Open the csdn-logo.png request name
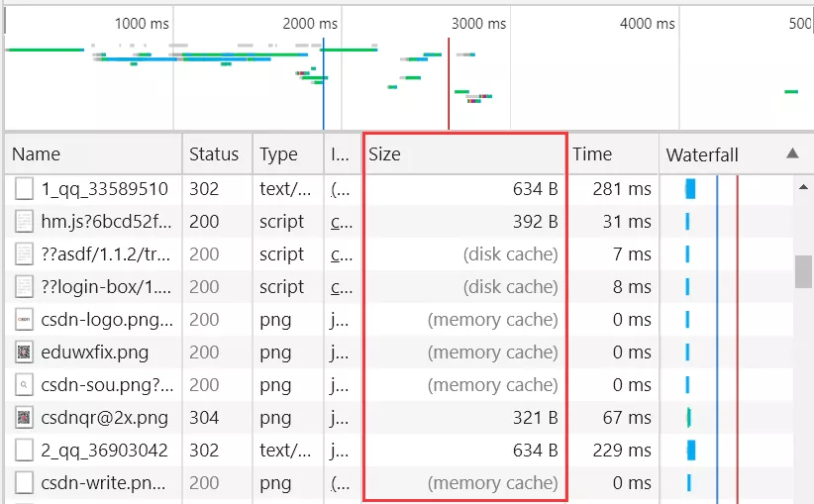 click(107, 320)
